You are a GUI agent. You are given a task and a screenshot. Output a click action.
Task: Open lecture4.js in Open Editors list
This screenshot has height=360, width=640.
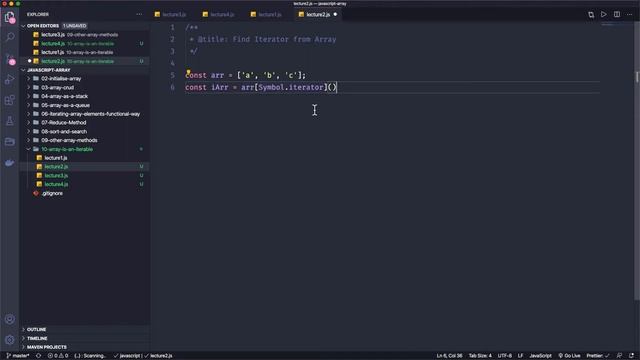[85, 44]
